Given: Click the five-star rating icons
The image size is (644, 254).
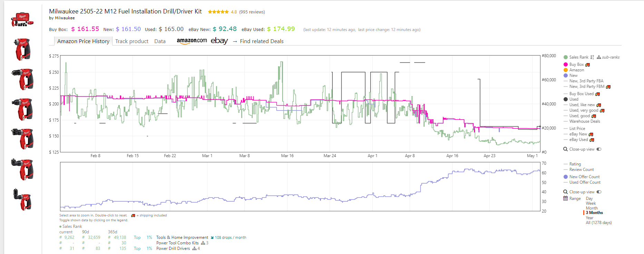Looking at the screenshot, I should pyautogui.click(x=218, y=12).
